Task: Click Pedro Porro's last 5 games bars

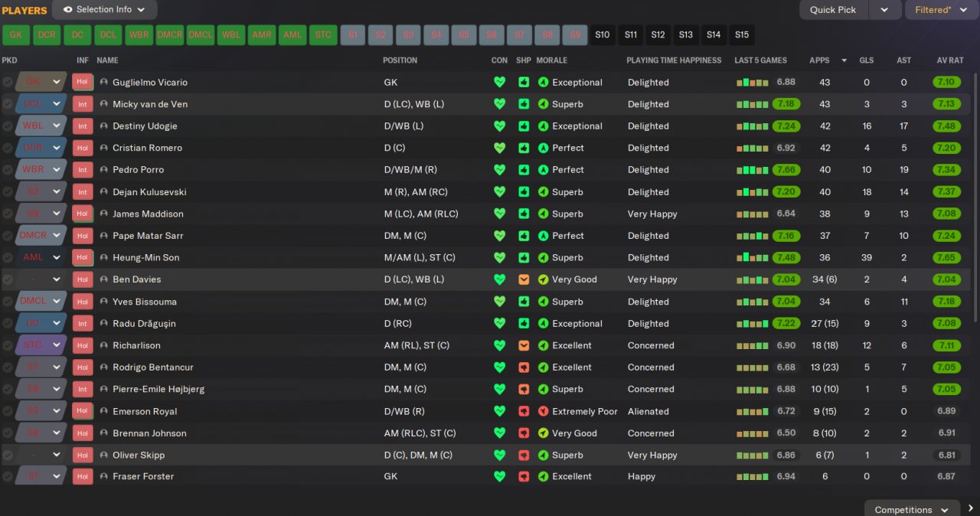Action: [752, 170]
